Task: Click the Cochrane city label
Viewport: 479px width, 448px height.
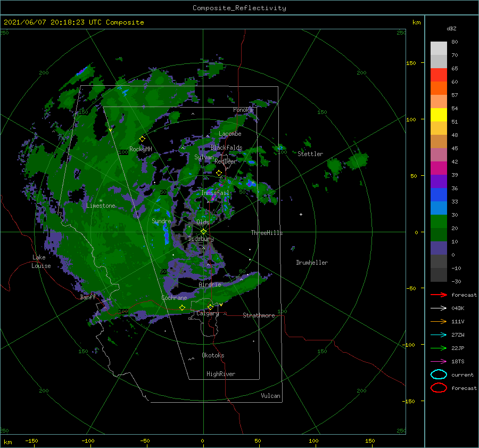Action: (174, 298)
